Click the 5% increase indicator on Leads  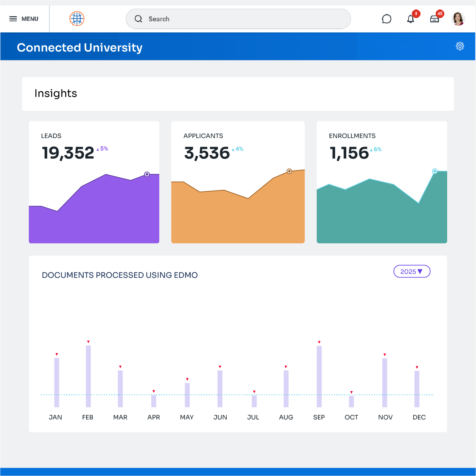click(x=103, y=149)
